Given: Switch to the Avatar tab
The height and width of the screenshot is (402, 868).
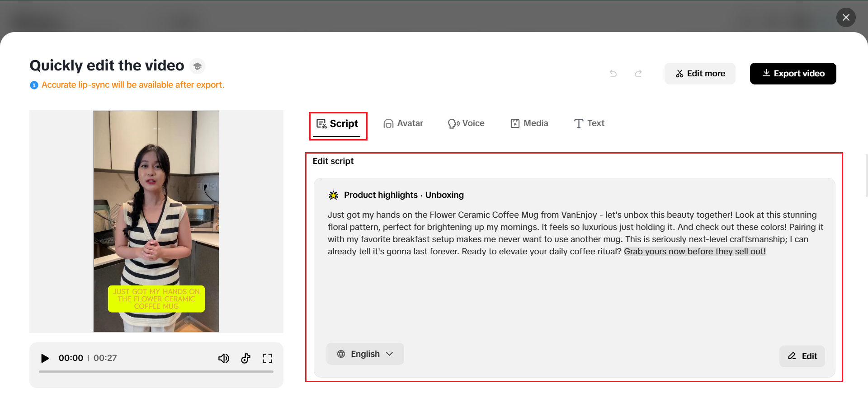Looking at the screenshot, I should coord(403,123).
